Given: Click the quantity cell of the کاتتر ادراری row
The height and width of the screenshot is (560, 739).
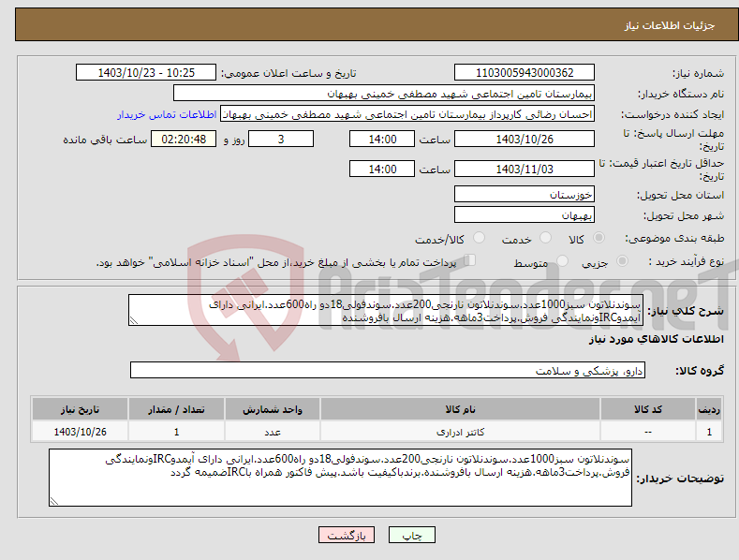Looking at the screenshot, I should [x=176, y=432].
